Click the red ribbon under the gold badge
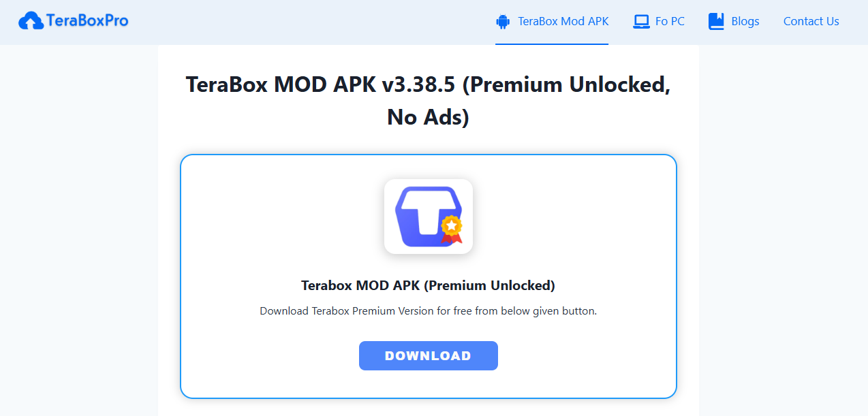868x416 pixels. [451, 238]
